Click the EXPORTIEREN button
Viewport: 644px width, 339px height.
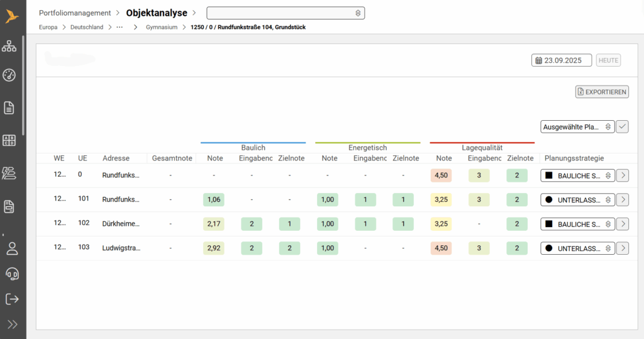[x=602, y=92]
